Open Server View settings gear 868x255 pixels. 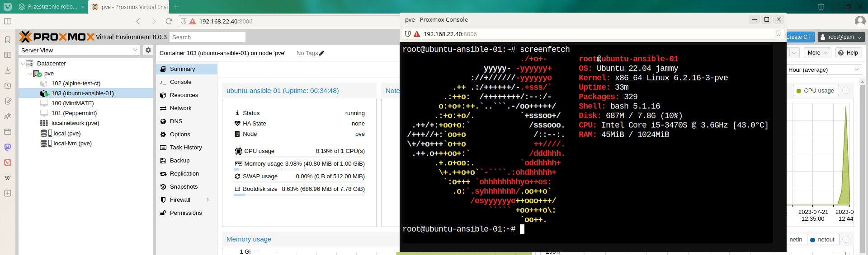point(148,50)
